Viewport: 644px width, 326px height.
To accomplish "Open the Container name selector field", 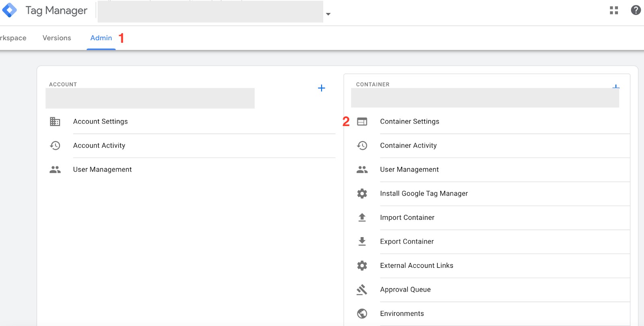I will coord(485,98).
